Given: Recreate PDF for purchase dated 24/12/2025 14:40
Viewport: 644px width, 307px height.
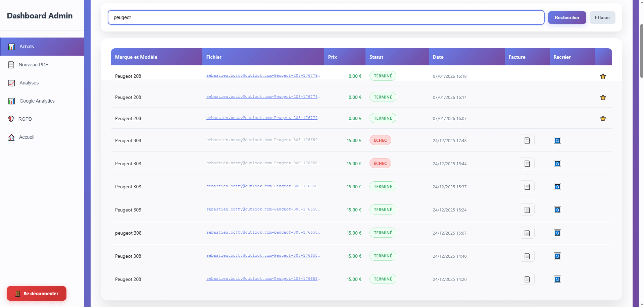Looking at the screenshot, I should point(557,256).
